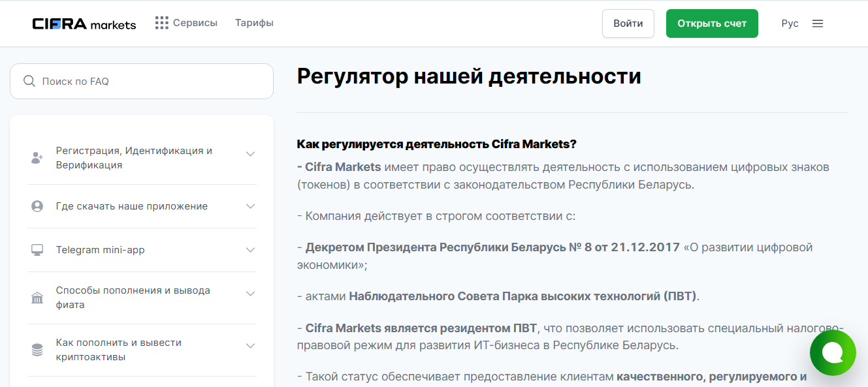
Task: Open the green chat support bubble
Action: pos(833,352)
